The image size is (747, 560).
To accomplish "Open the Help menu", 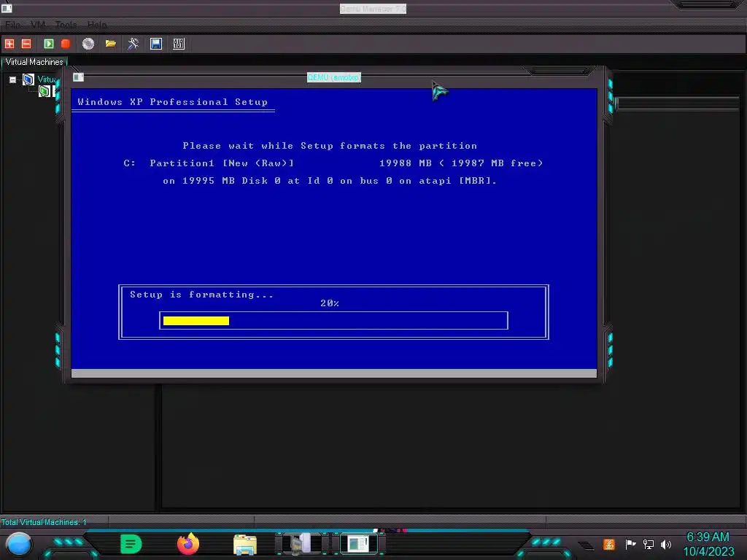I will pos(97,25).
